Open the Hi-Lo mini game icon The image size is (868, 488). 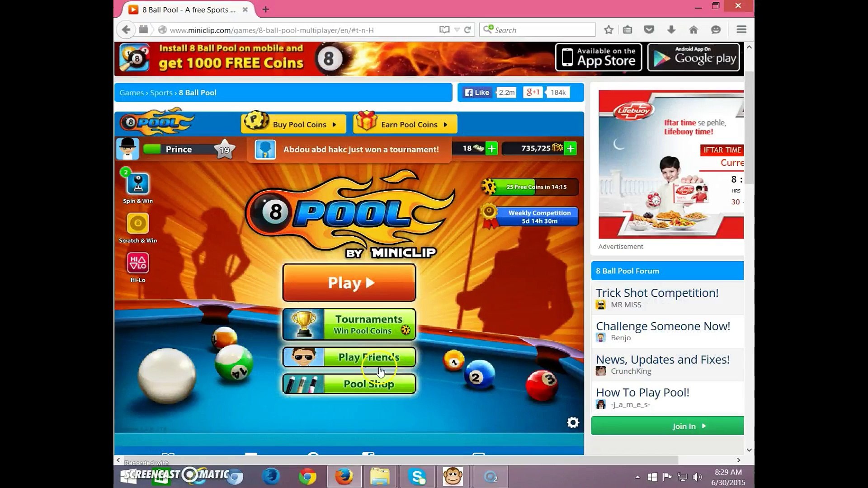[138, 263]
